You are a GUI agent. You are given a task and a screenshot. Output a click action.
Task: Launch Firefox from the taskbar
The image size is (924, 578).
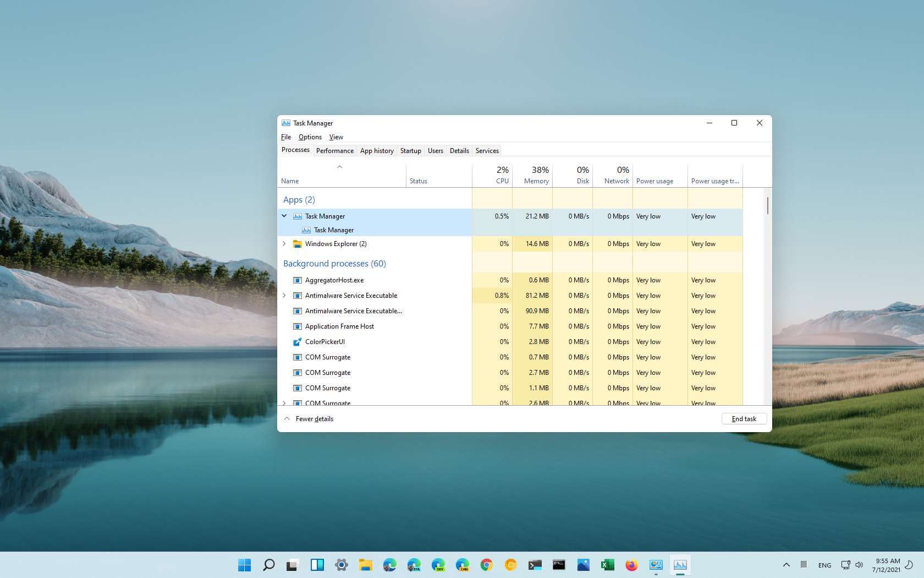point(631,565)
